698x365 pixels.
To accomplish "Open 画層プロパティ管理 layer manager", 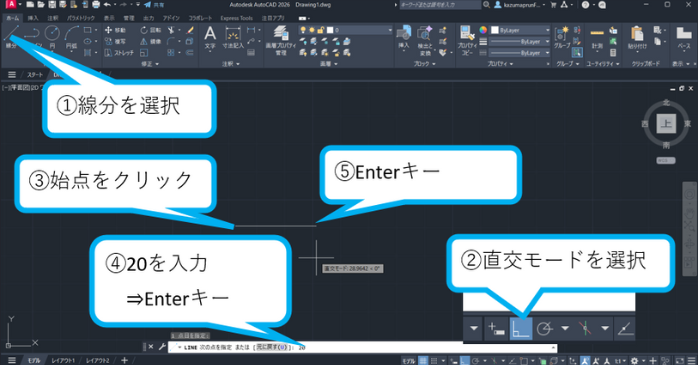I will point(281,40).
